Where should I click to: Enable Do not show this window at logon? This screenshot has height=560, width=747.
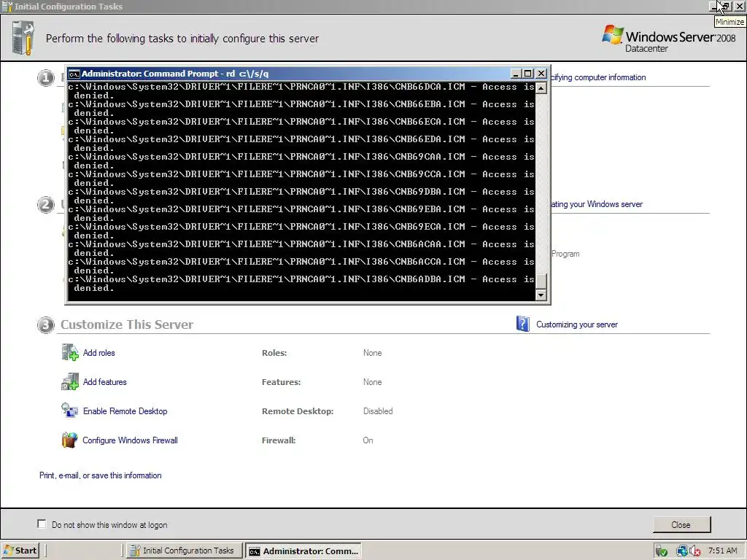(x=42, y=524)
